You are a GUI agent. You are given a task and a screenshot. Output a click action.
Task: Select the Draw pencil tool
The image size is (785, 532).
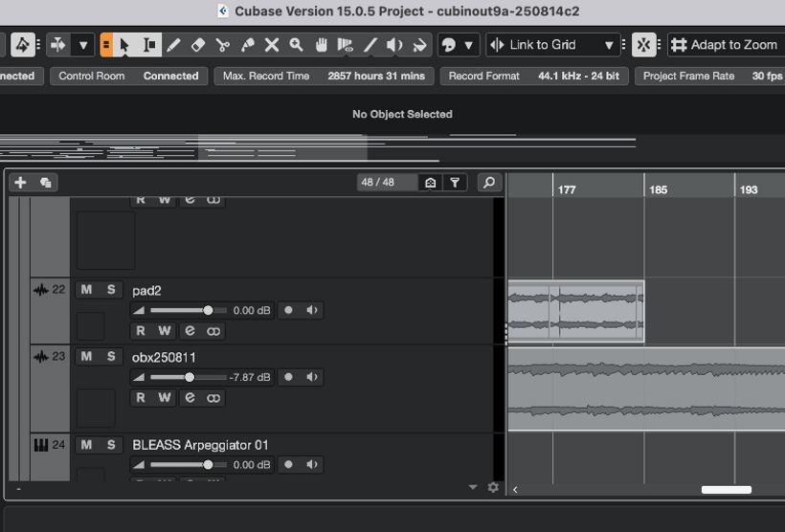173,45
